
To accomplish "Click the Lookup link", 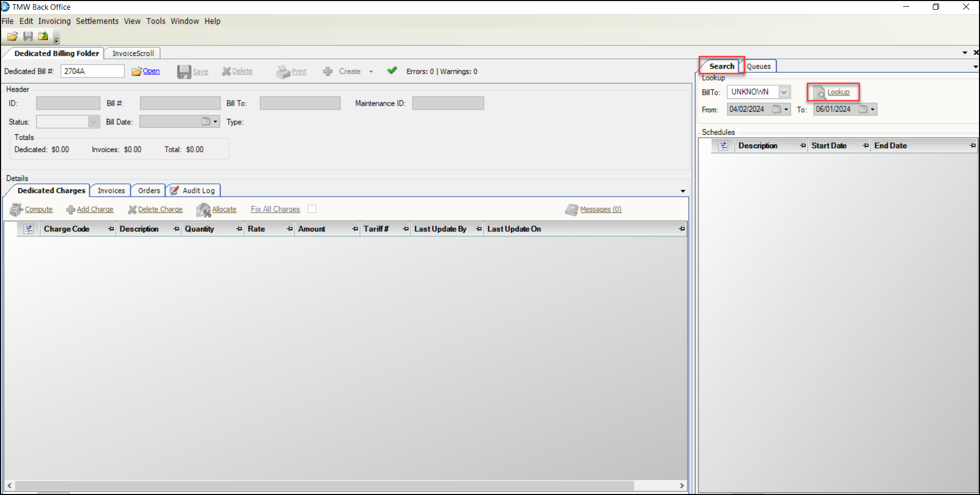I will click(x=839, y=92).
